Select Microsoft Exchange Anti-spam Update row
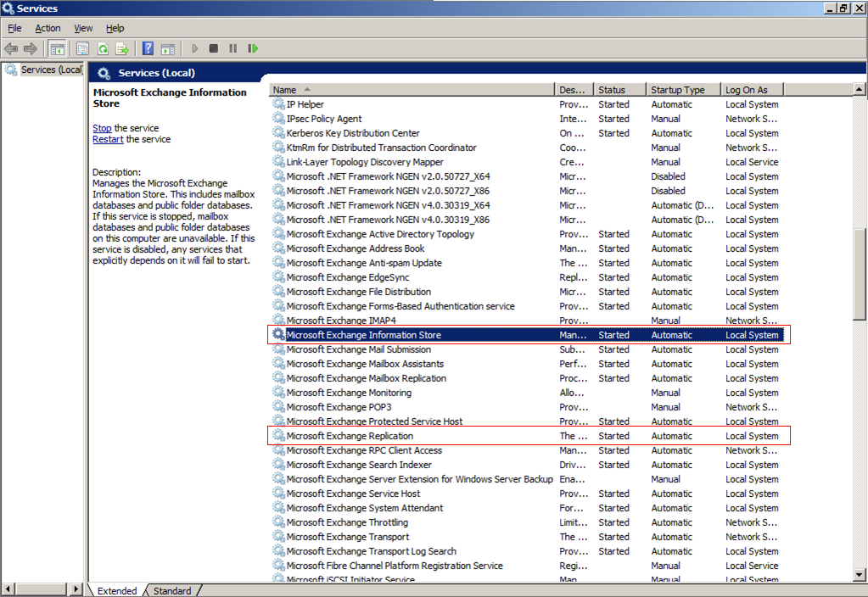The image size is (868, 597). click(528, 263)
